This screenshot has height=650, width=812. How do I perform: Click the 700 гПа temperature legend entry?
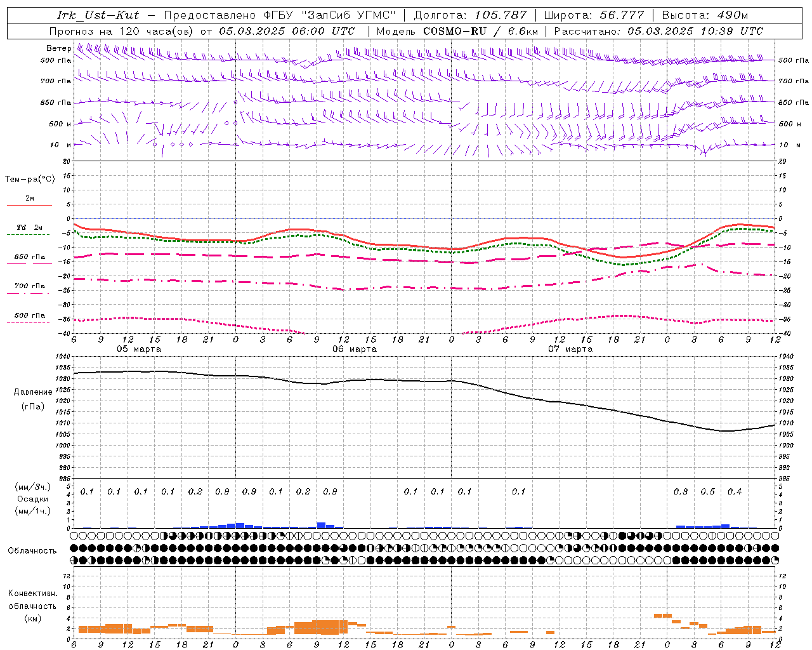[29, 286]
